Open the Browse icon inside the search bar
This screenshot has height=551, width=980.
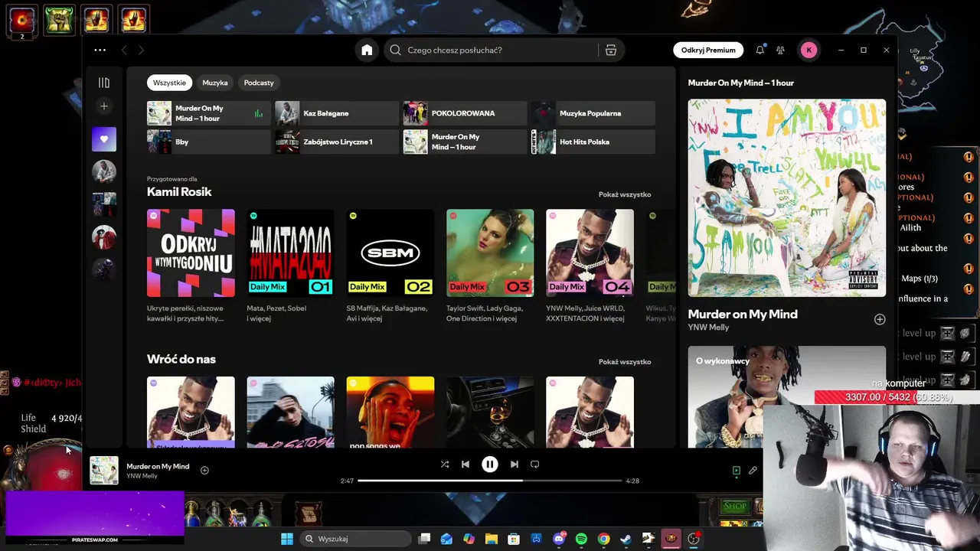pos(611,50)
